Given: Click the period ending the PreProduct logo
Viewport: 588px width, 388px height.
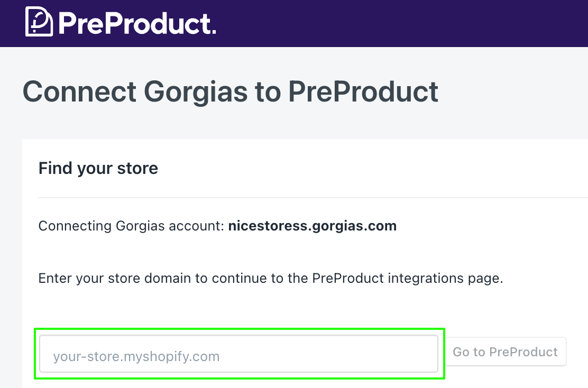Looking at the screenshot, I should 213,32.
